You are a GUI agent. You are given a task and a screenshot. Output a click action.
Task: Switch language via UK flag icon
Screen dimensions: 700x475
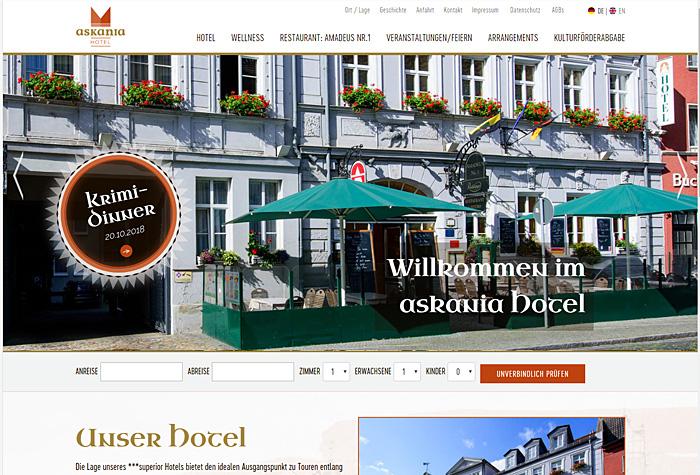tap(613, 11)
